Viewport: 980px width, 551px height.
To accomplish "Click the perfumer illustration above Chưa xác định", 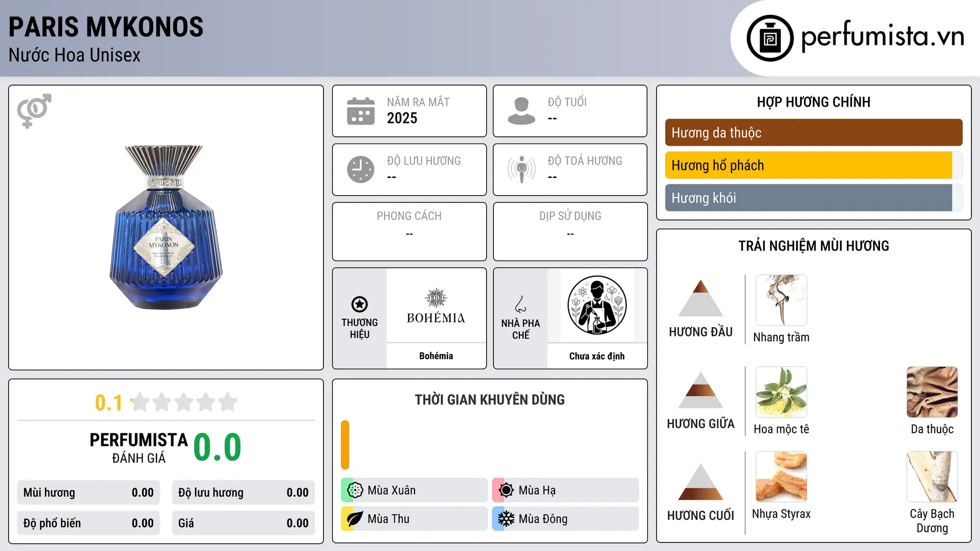I will coord(597,305).
